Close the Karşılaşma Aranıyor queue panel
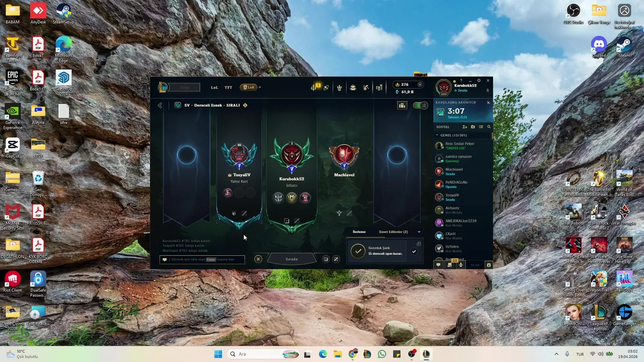 coord(488,103)
